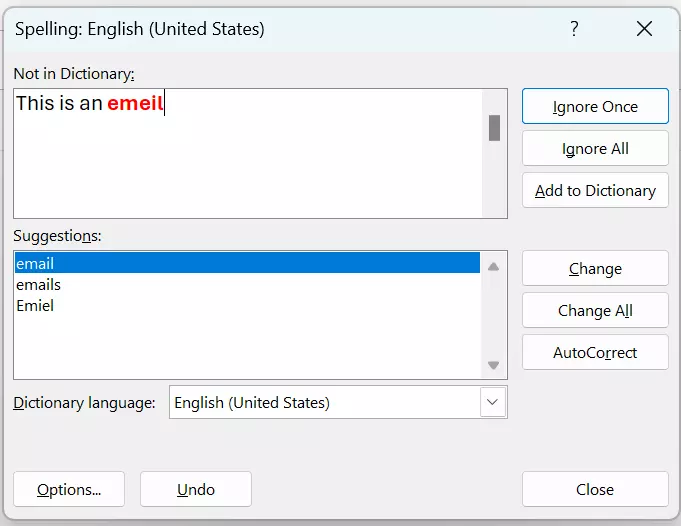This screenshot has width=681, height=526.
Task: Close the Spelling dialog with Close button
Action: click(595, 489)
